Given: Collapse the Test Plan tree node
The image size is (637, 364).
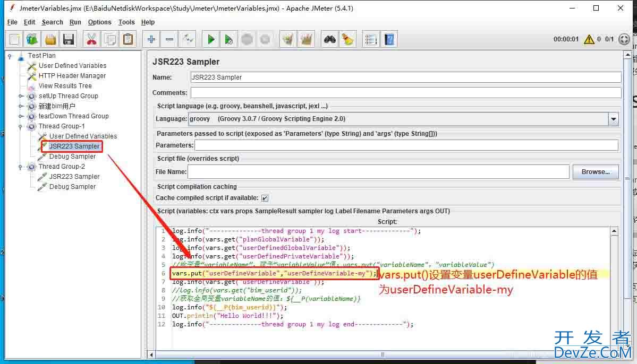Looking at the screenshot, I should pyautogui.click(x=10, y=56).
